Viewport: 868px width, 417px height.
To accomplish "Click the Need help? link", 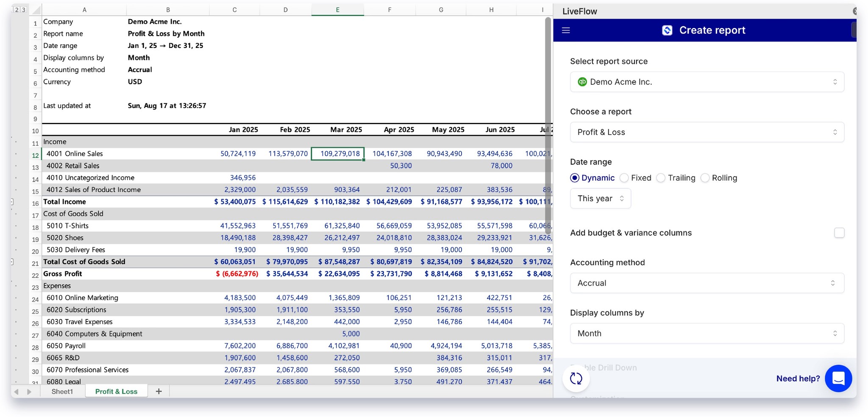I will point(798,378).
